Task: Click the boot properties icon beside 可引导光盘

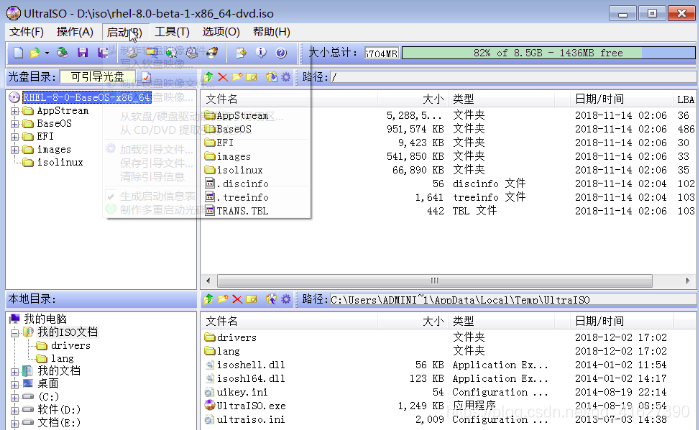Action: (x=146, y=77)
